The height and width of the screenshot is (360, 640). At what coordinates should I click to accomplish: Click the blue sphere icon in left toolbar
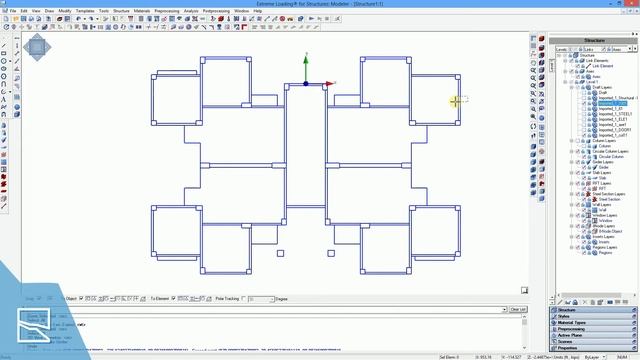pos(17,107)
